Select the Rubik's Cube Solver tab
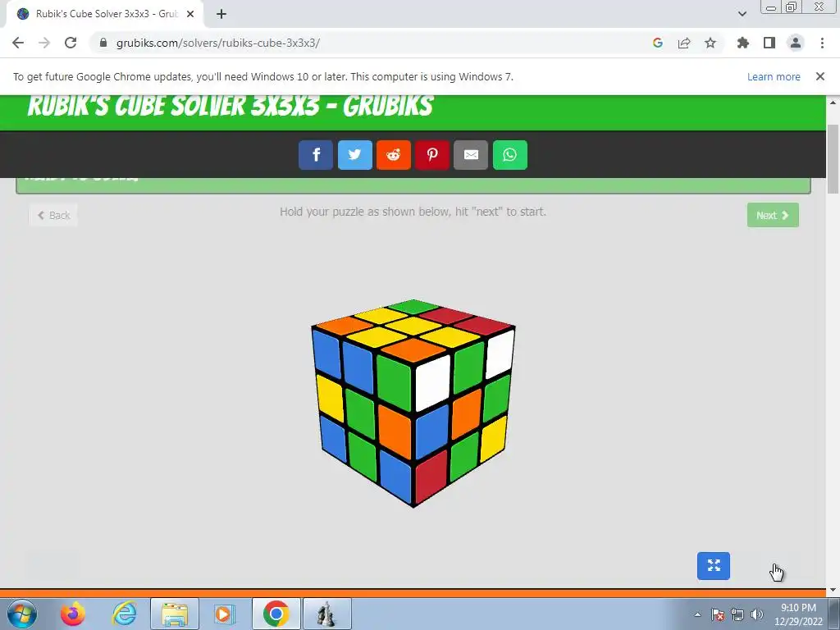The image size is (840, 630). point(105,14)
